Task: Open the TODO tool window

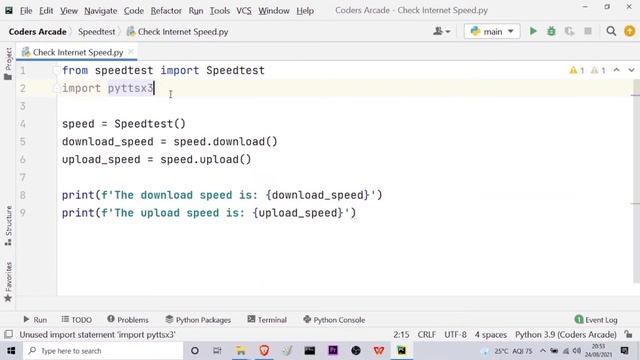Action: click(77, 320)
